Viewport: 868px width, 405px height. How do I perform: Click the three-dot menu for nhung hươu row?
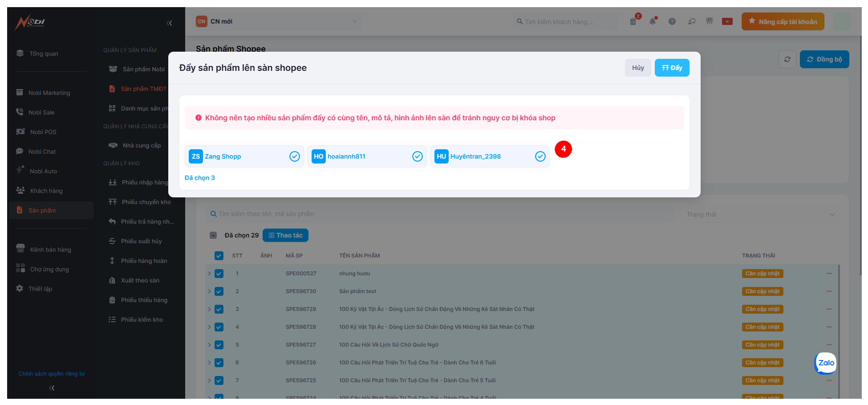click(x=829, y=274)
